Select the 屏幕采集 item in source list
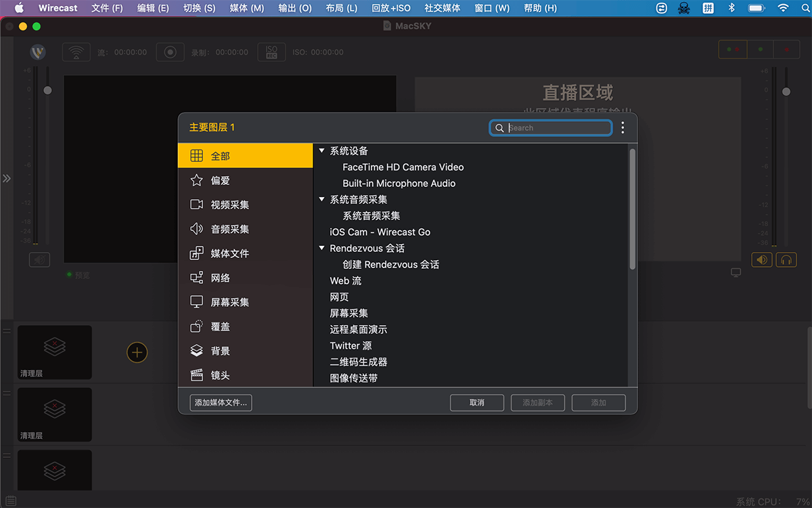This screenshot has width=812, height=508. click(349, 313)
